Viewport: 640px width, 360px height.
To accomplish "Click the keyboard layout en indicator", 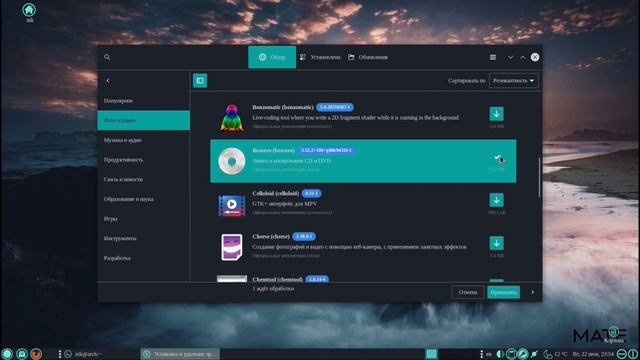I will pyautogui.click(x=489, y=354).
